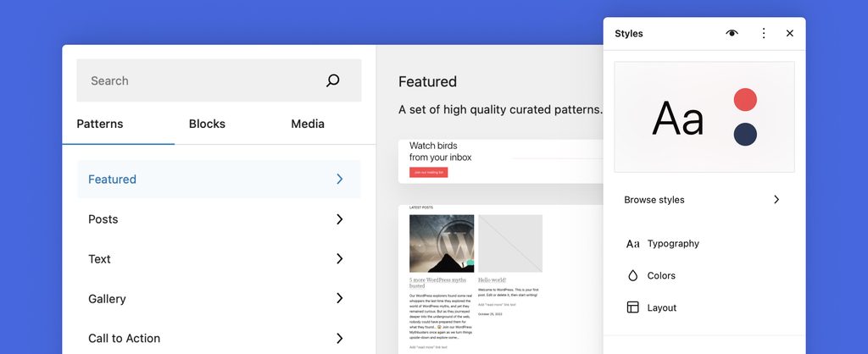Click the large Aa style preview text
The image size is (868, 354).
(677, 119)
